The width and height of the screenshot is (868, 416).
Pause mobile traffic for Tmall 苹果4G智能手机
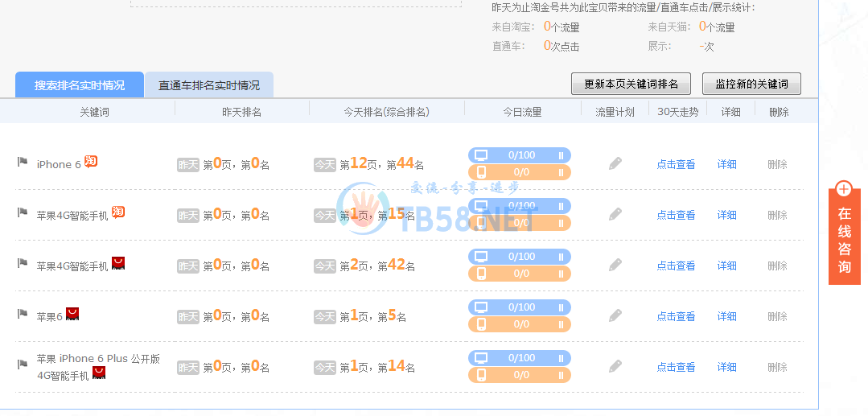(x=561, y=274)
